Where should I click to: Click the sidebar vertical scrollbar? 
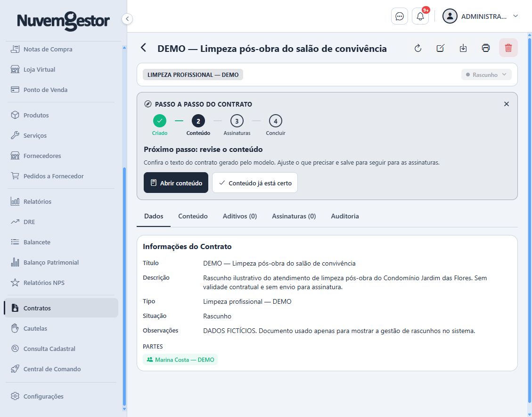(124, 287)
